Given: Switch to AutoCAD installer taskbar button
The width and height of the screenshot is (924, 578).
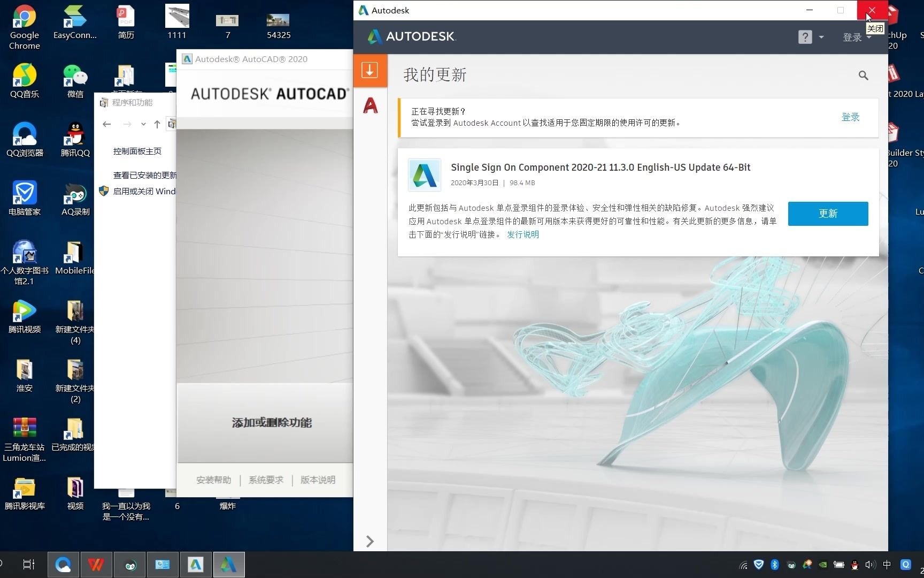Looking at the screenshot, I should pos(196,565).
